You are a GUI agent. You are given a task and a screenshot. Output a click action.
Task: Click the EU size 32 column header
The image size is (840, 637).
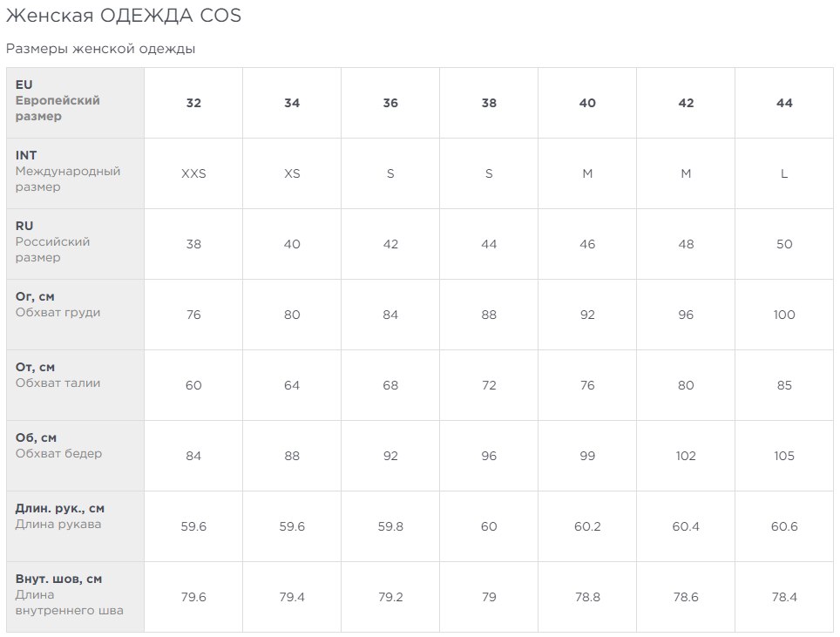(x=193, y=103)
